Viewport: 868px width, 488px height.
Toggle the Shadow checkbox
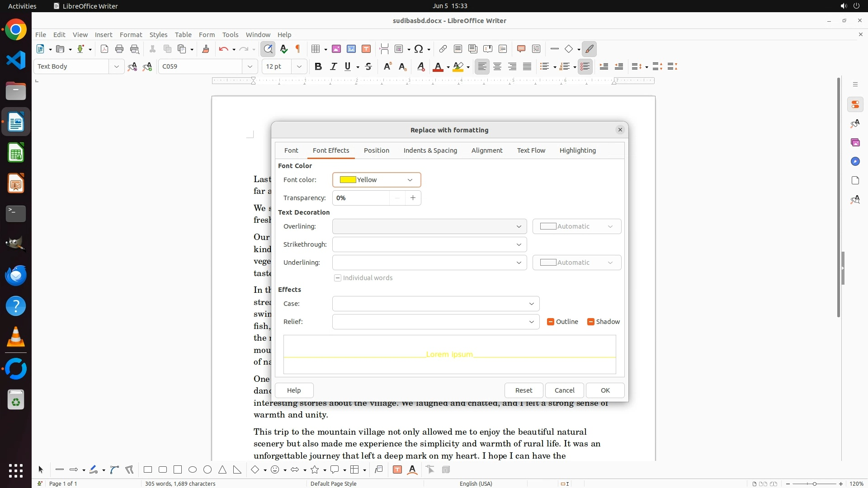(x=591, y=322)
